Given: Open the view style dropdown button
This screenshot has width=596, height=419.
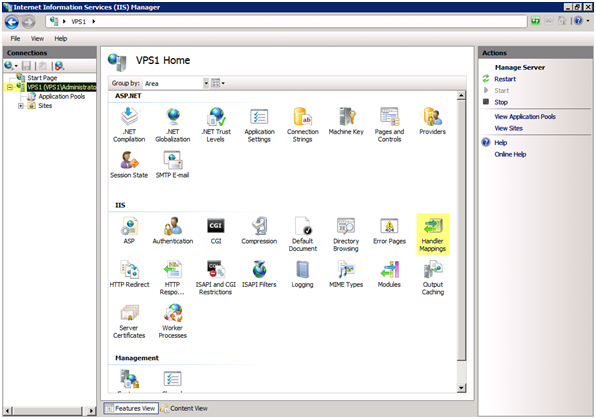Looking at the screenshot, I should 218,83.
